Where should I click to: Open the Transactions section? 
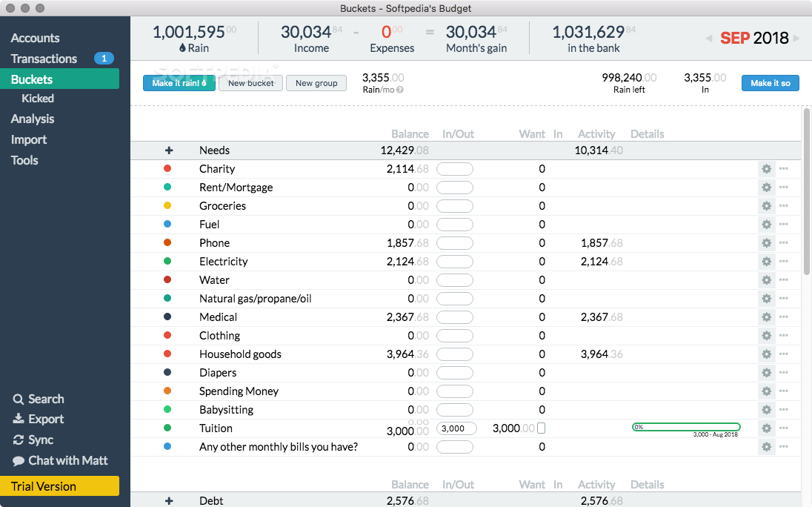(x=44, y=59)
